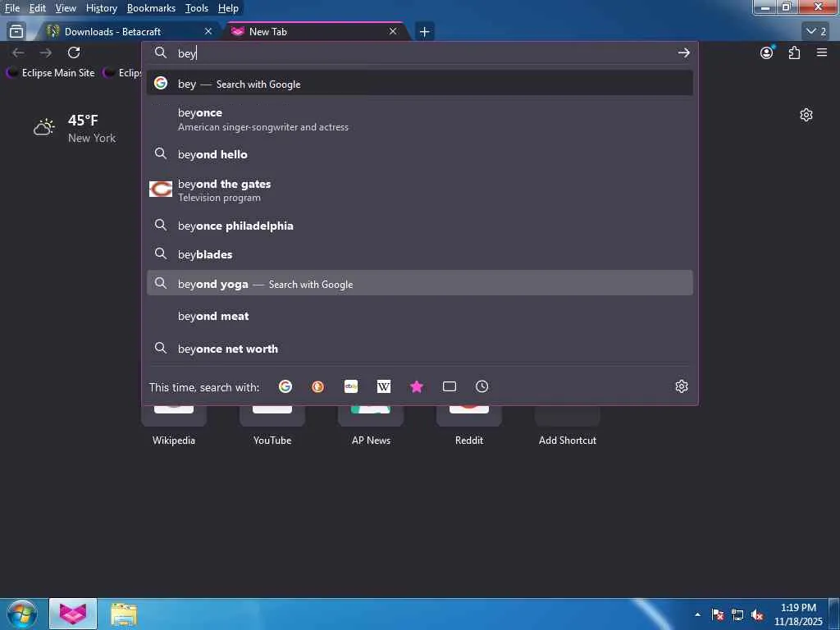This screenshot has height=630, width=840.
Task: Close the New Tab tab
Action: click(x=393, y=32)
